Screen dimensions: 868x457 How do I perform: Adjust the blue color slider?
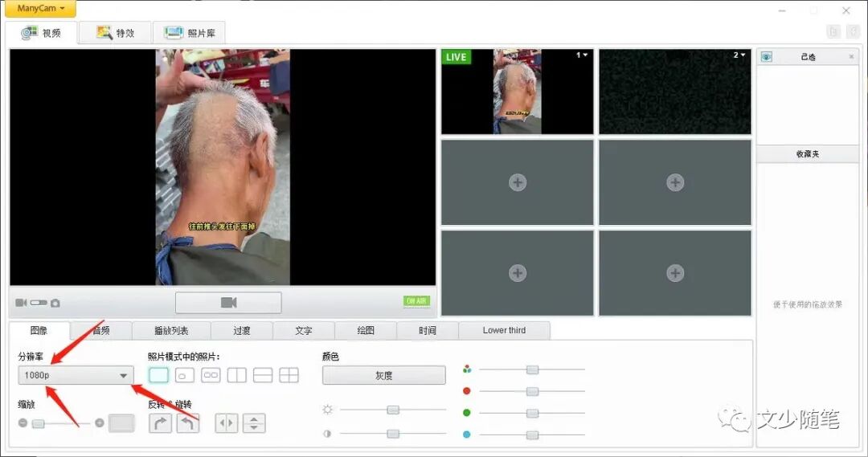[x=532, y=435]
